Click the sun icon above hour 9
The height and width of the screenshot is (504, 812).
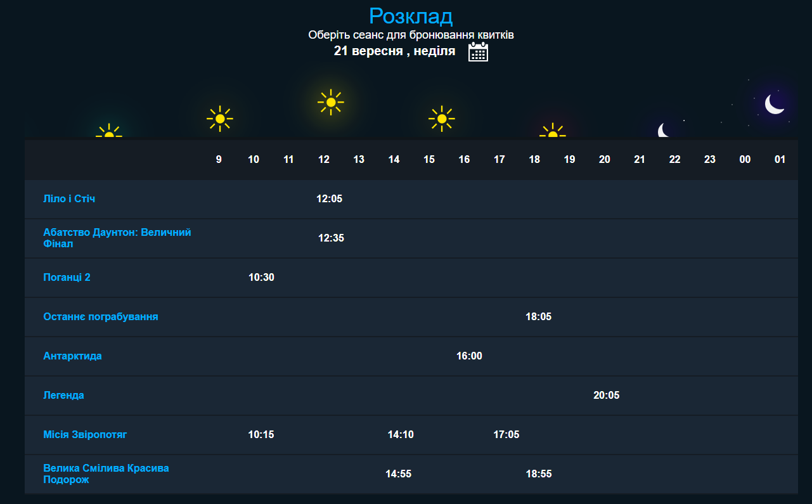coord(219,119)
